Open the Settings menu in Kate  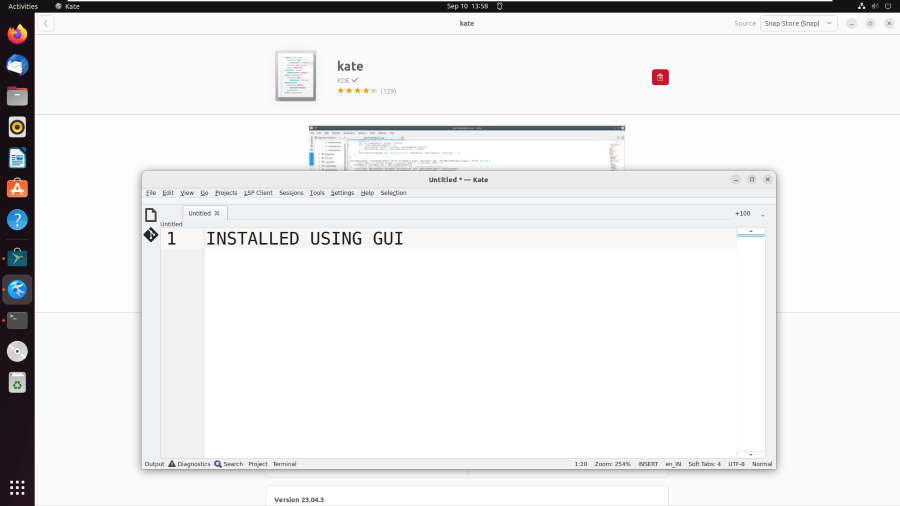342,193
